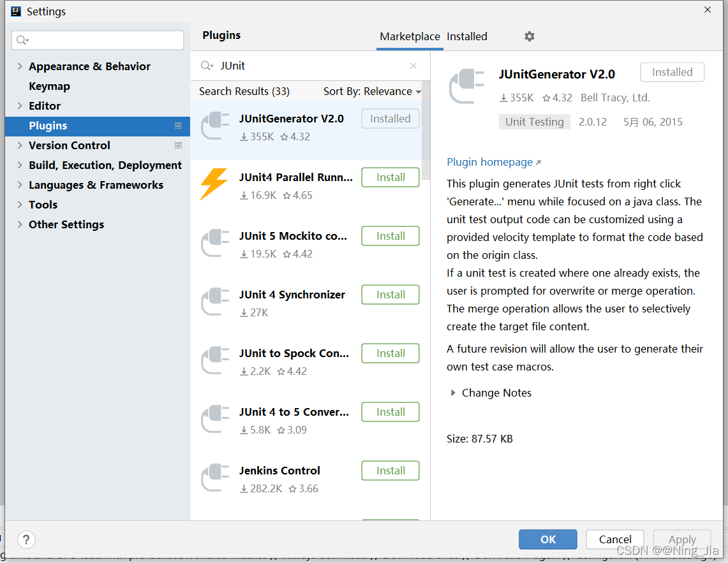Click the Installed button in the details pane
This screenshot has width=728, height=563.
[672, 73]
